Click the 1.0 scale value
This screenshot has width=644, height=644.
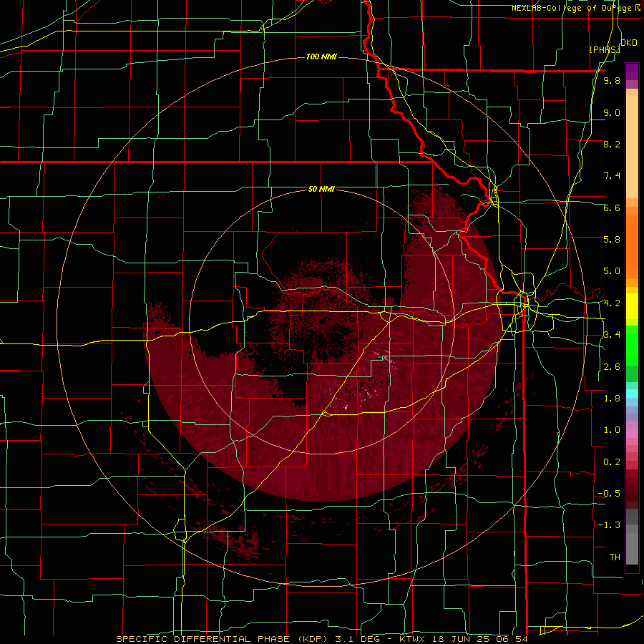[612, 430]
